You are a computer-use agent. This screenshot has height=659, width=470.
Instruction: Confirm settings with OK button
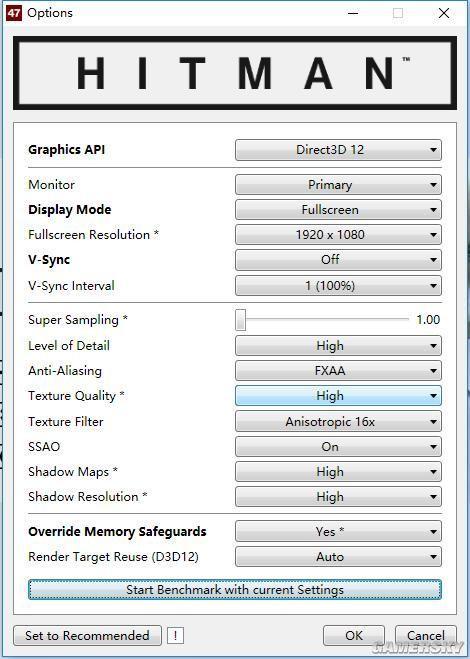[354, 635]
